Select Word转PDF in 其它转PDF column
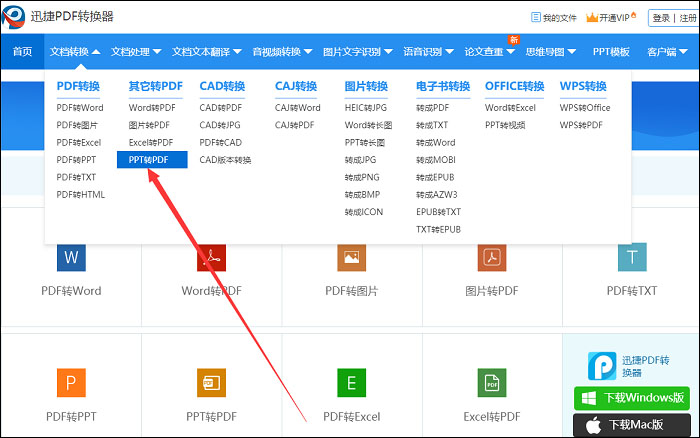This screenshot has height=438, width=700. (152, 108)
